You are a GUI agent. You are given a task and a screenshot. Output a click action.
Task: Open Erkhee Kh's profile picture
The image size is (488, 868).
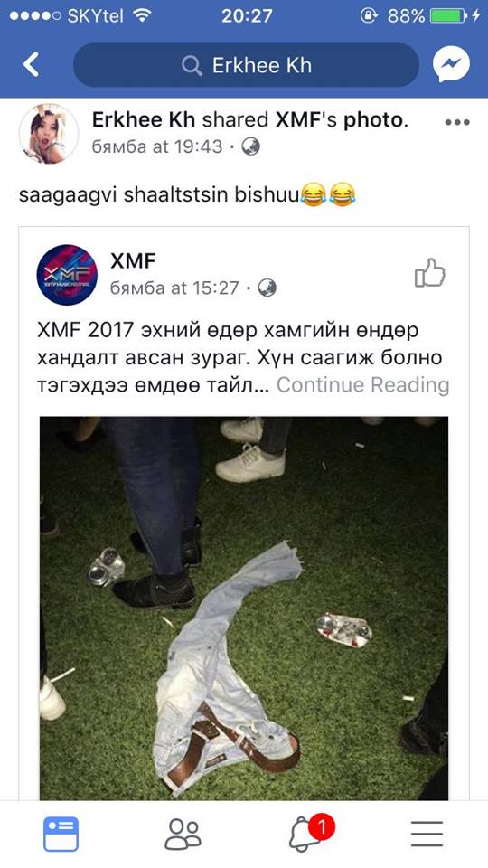49,134
